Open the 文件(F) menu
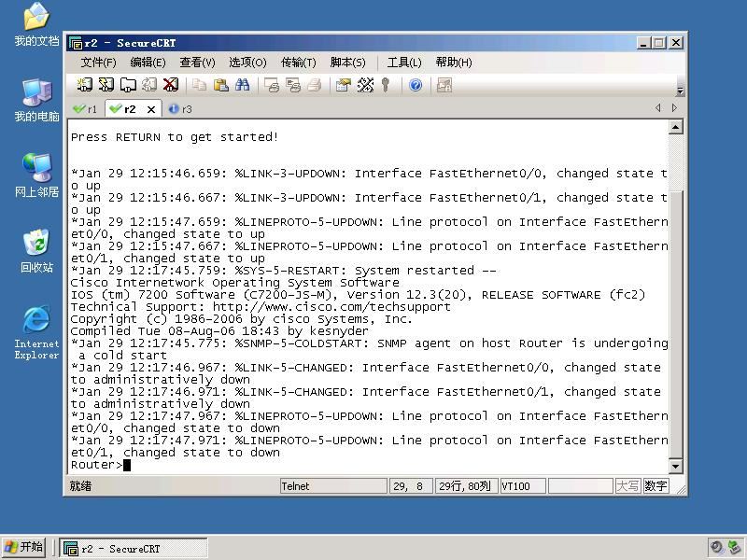 [x=98, y=63]
